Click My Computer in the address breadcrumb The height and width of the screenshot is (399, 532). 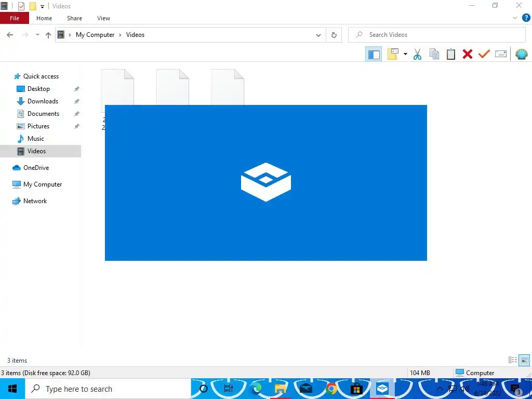95,35
